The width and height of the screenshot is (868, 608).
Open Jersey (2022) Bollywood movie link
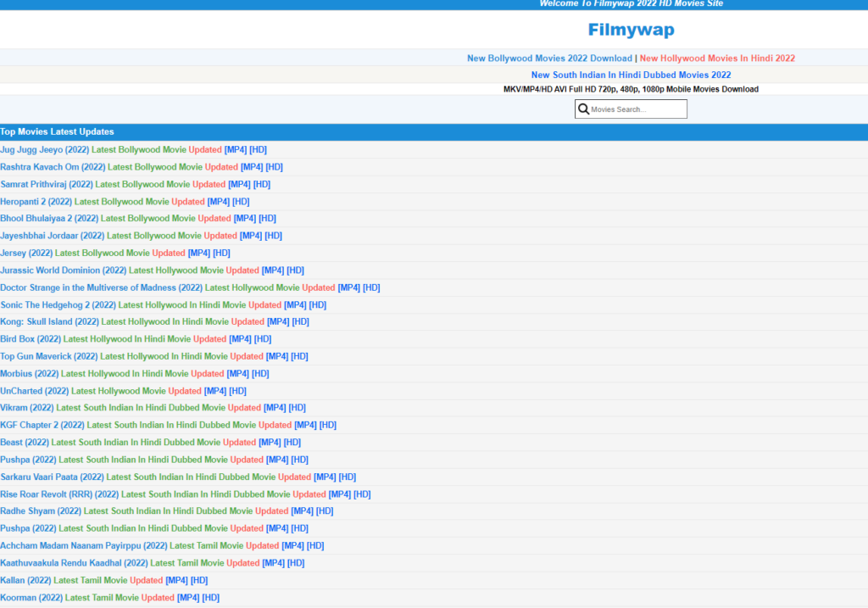115,253
